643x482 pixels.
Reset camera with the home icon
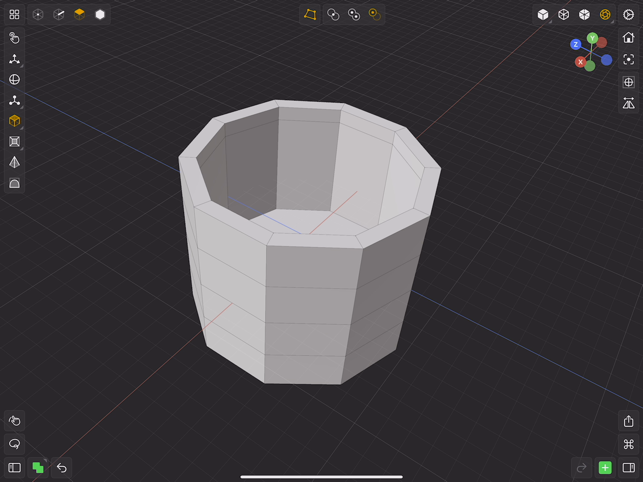(628, 38)
